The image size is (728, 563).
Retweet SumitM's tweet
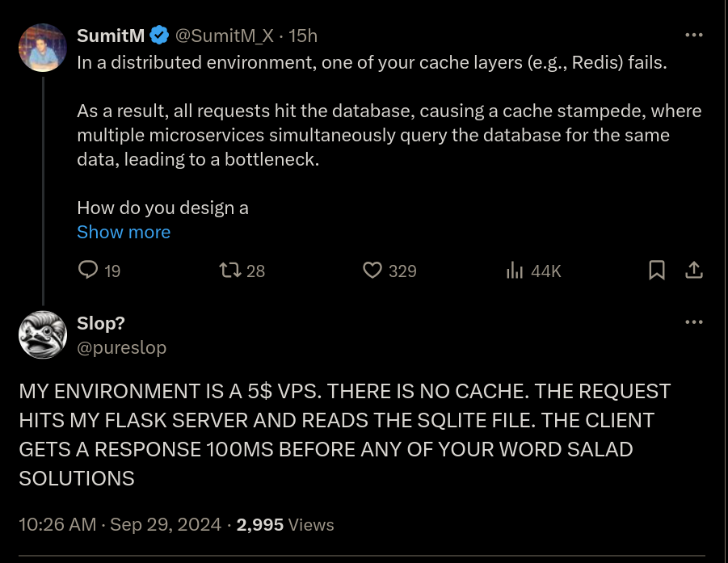tap(242, 270)
